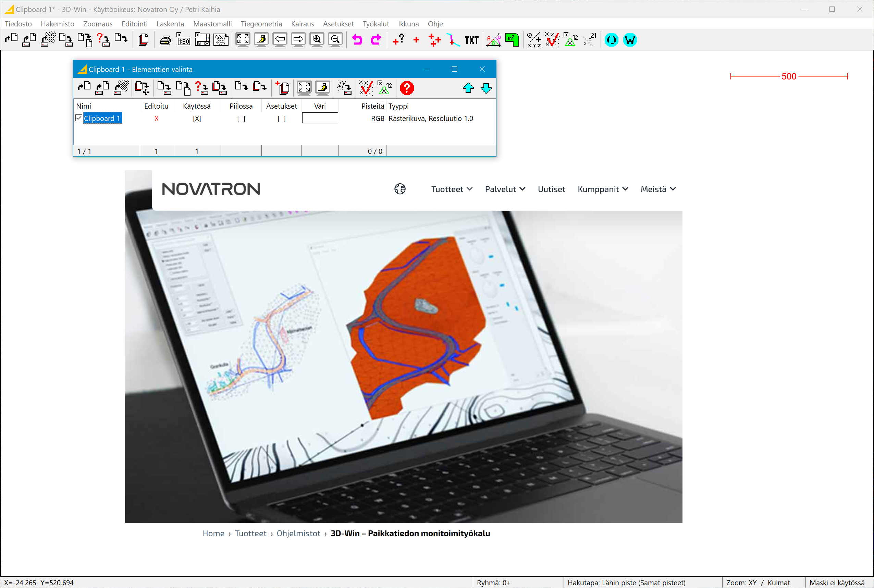Click the TXT text tool icon
Viewport: 874px width, 588px height.
(471, 40)
